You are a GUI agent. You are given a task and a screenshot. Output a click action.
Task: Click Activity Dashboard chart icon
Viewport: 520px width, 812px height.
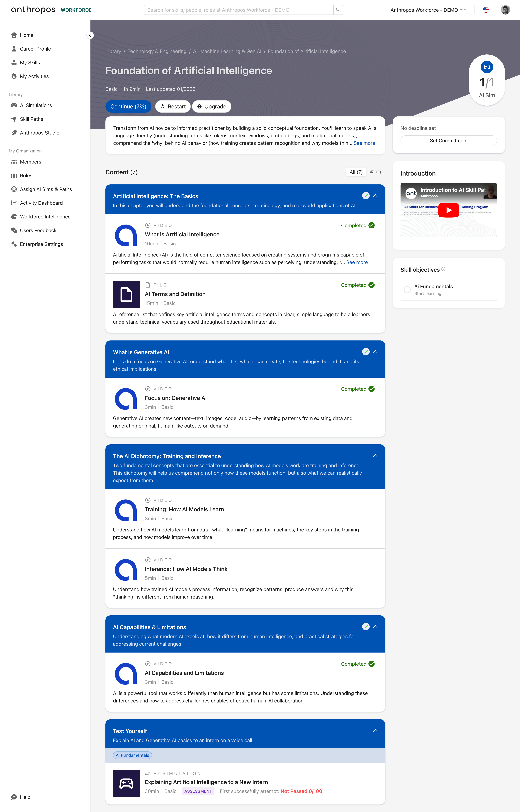(x=14, y=203)
